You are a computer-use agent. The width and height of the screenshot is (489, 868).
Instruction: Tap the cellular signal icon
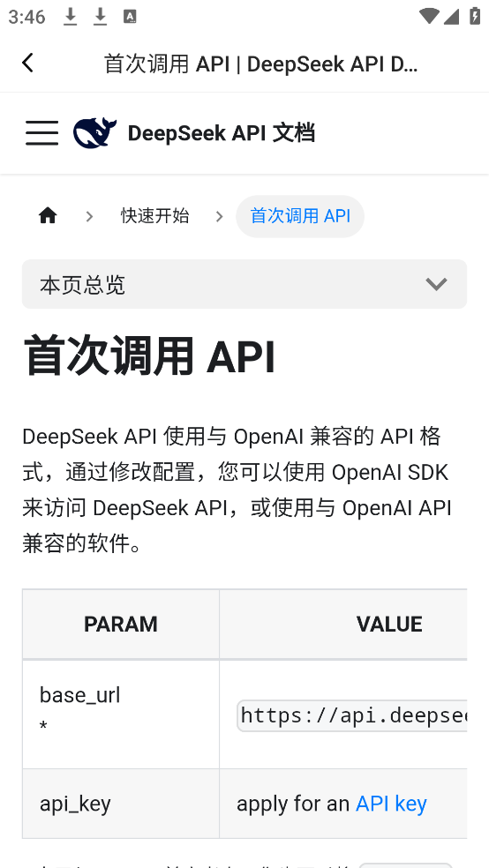[451, 17]
